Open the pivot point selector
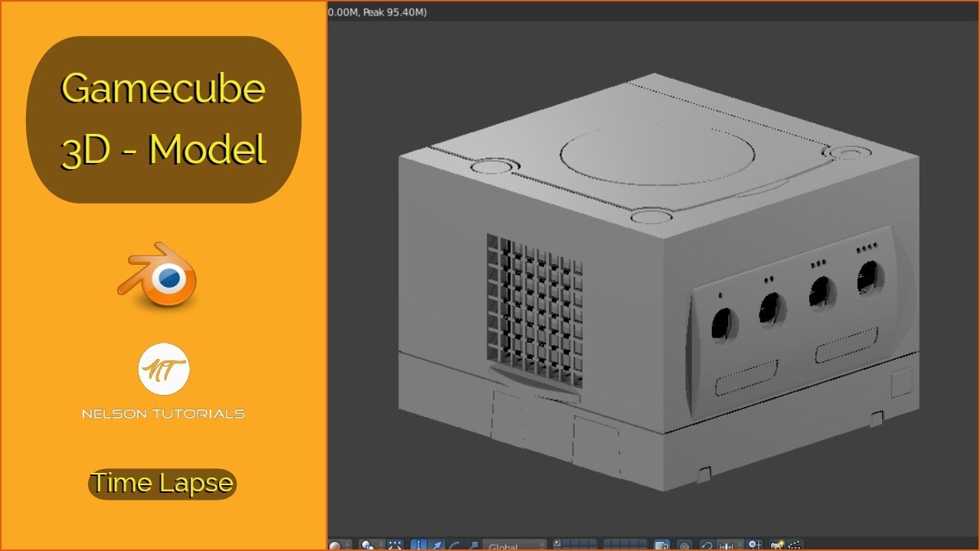 [x=371, y=546]
